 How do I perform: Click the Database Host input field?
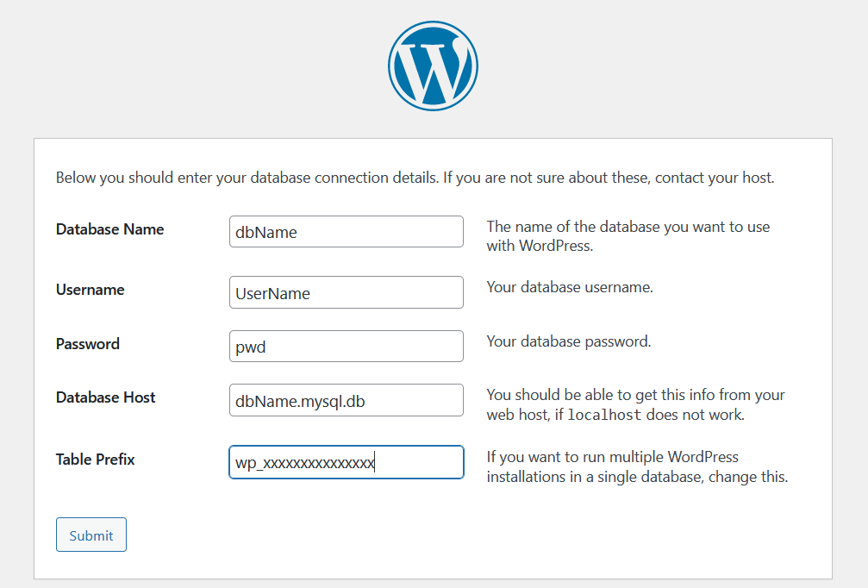346,400
